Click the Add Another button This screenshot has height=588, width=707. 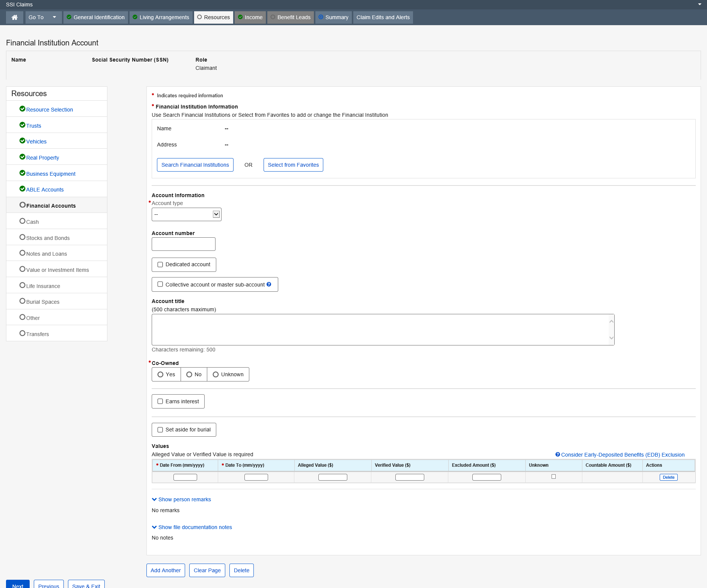click(166, 570)
